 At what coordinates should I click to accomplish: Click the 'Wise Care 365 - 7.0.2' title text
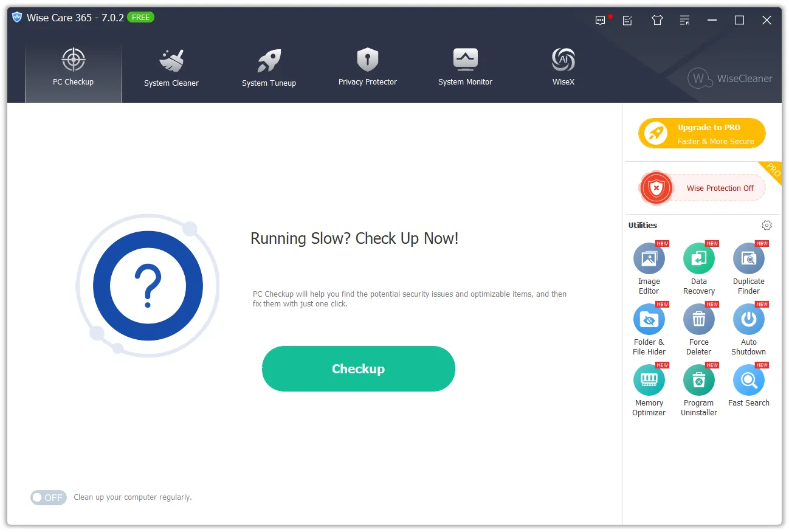tap(75, 18)
